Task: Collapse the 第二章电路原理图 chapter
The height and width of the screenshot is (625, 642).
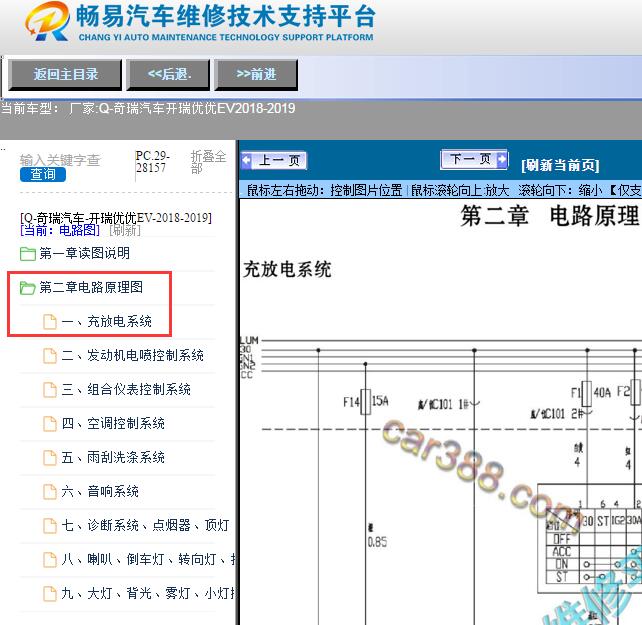Action: pyautogui.click(x=91, y=287)
